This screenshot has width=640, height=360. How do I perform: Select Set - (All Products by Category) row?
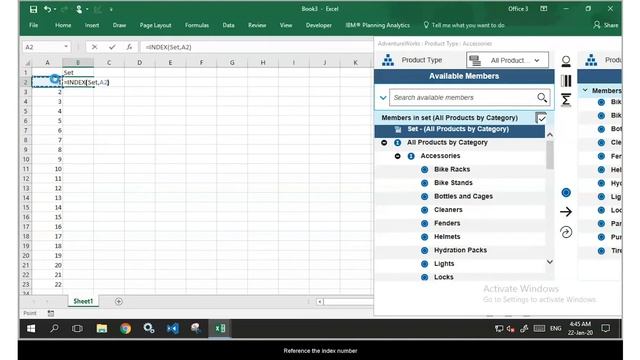(x=460, y=130)
